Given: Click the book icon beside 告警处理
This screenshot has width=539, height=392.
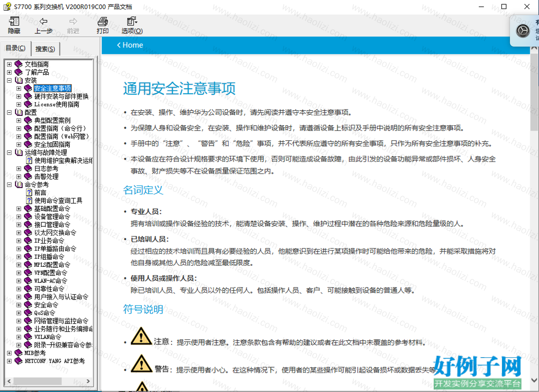Looking at the screenshot, I should coord(28,176).
